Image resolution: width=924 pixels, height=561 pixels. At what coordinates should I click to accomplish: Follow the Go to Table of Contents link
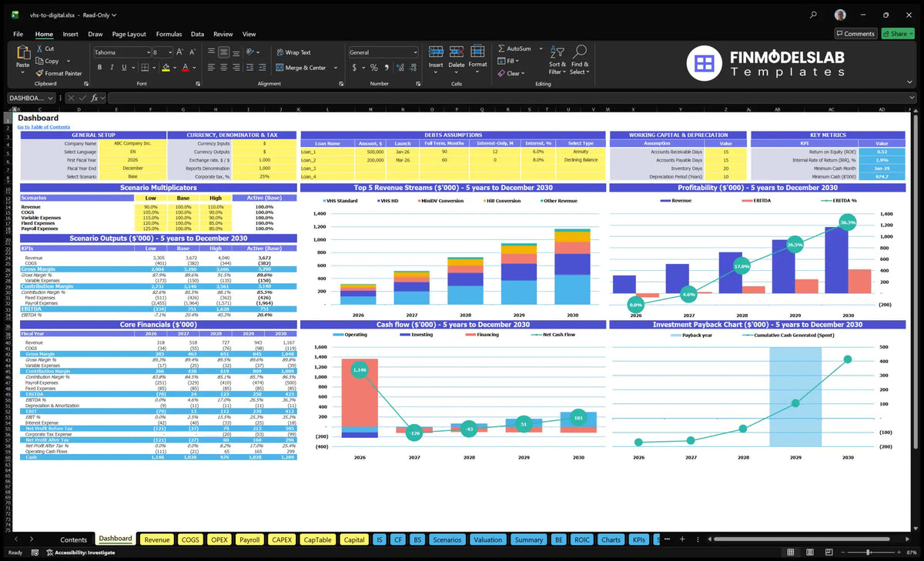(x=44, y=127)
